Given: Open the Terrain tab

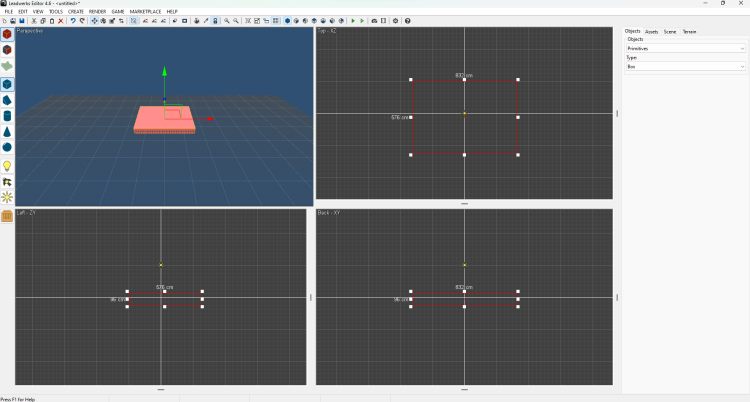Looking at the screenshot, I should tap(689, 32).
